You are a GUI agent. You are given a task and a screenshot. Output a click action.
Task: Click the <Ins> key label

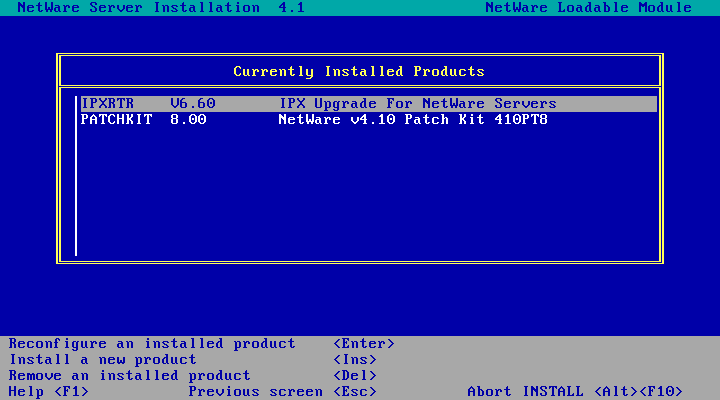(355, 360)
